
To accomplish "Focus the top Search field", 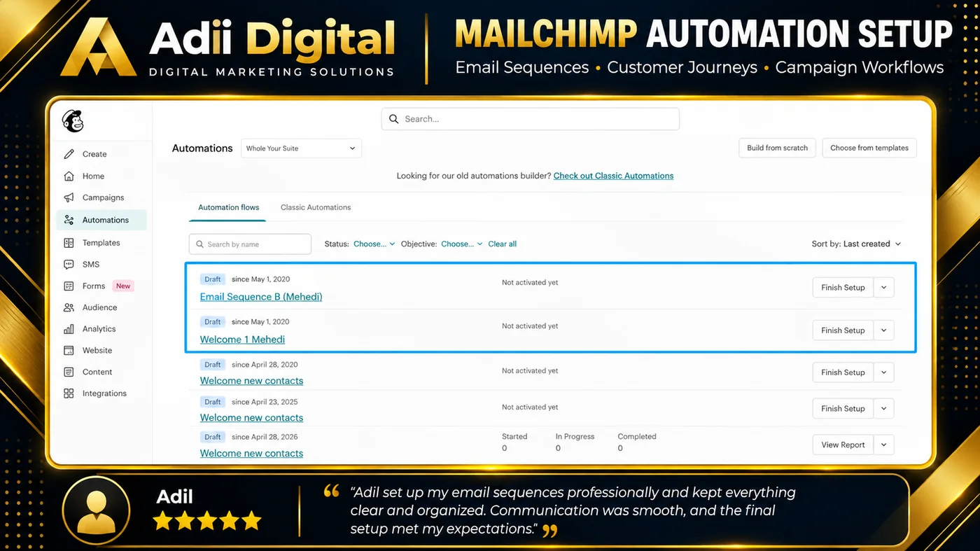I will 531,119.
